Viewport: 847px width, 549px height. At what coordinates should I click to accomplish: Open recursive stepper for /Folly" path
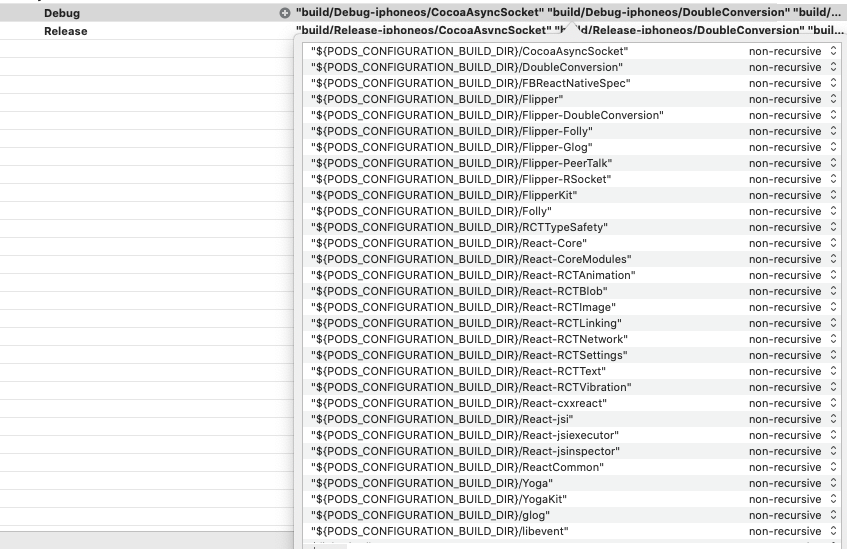pyautogui.click(x=833, y=211)
